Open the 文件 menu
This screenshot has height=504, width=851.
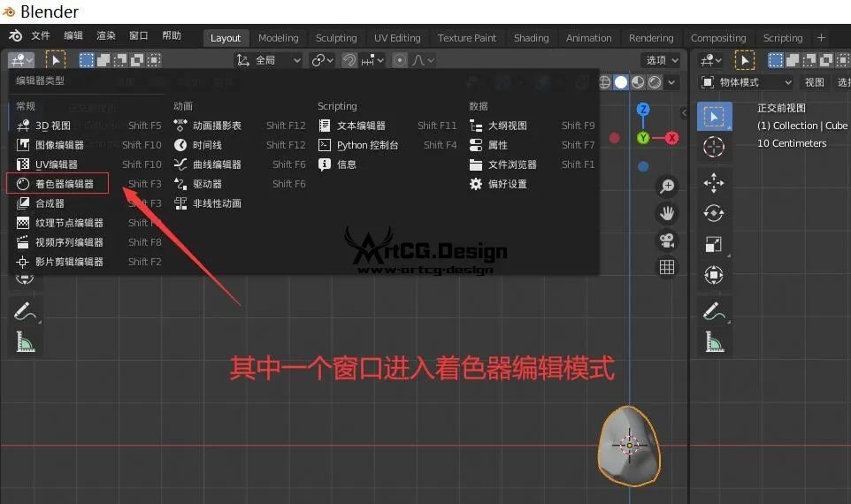(41, 35)
